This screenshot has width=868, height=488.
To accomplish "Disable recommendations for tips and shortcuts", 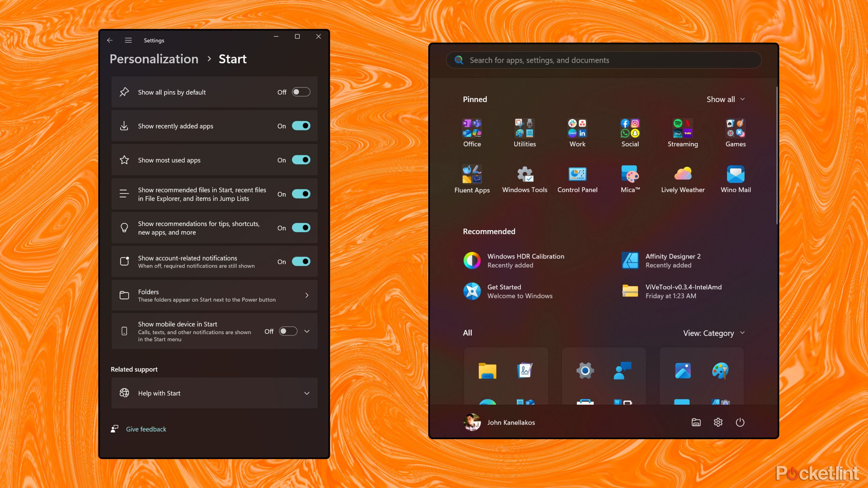I will [x=301, y=228].
